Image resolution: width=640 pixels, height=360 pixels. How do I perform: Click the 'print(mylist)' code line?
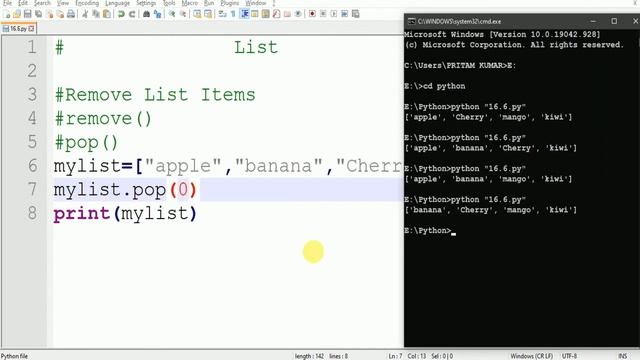coord(125,213)
